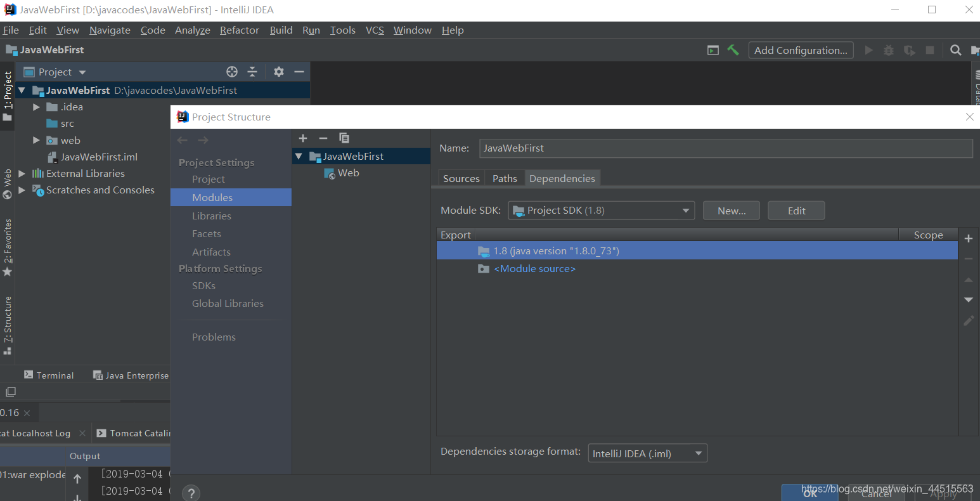Close the Project Structure dialog
This screenshot has width=980, height=501.
(969, 117)
